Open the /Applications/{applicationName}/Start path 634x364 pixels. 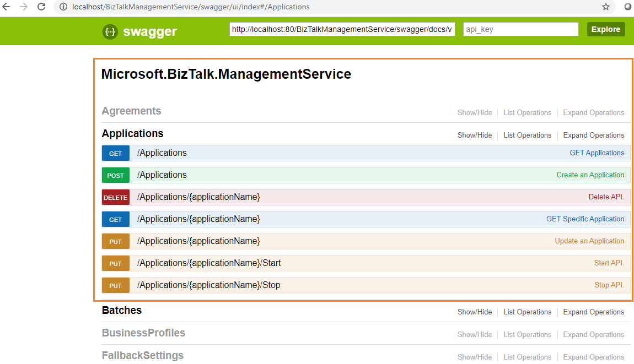[x=209, y=263]
